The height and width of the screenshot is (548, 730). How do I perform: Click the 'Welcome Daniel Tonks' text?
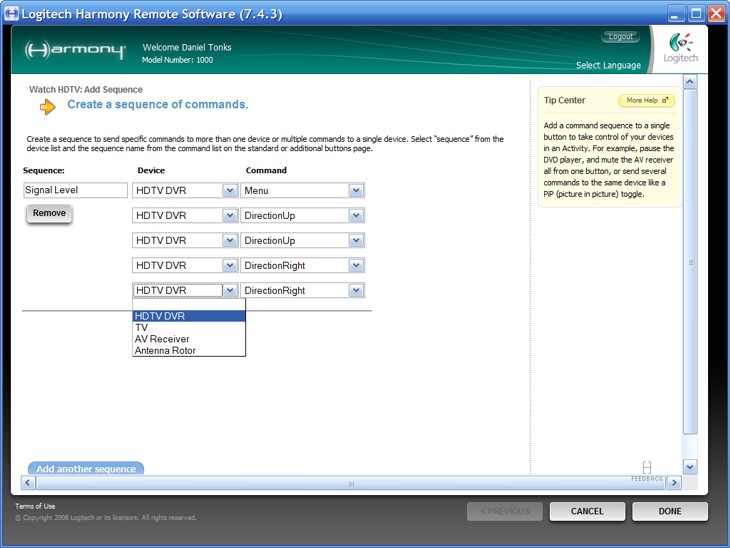click(187, 47)
